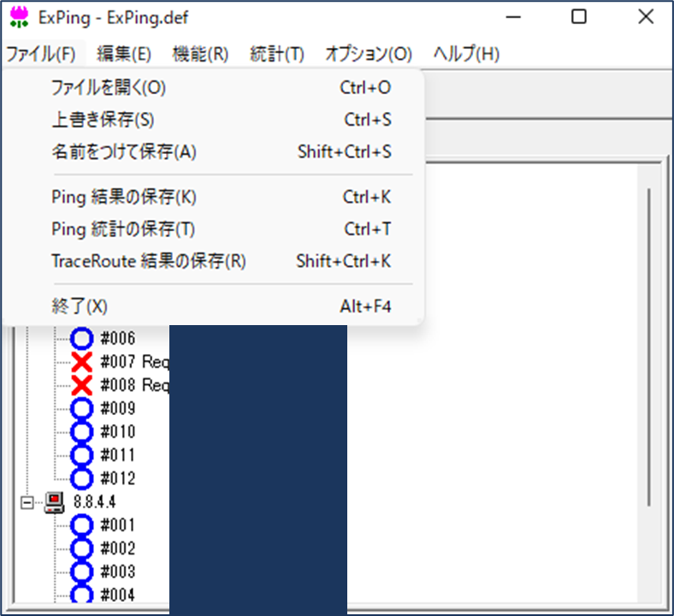Viewport: 674px width, 616px height.
Task: Maximize the ExPing window
Action: tap(578, 17)
